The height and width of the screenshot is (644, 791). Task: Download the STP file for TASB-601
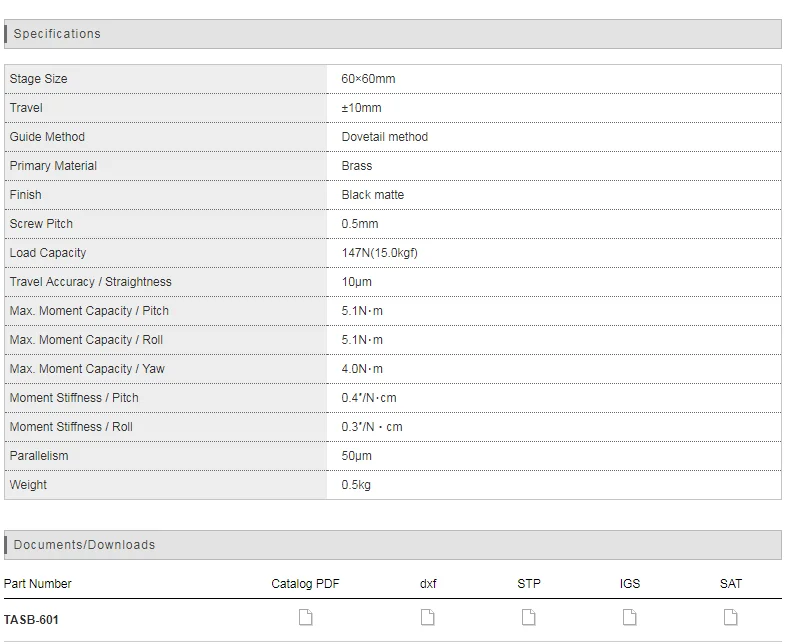point(529,618)
